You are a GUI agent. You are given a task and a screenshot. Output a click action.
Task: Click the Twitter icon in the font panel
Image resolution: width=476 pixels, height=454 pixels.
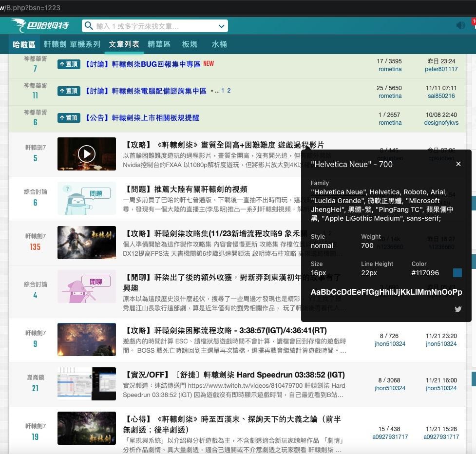click(458, 309)
